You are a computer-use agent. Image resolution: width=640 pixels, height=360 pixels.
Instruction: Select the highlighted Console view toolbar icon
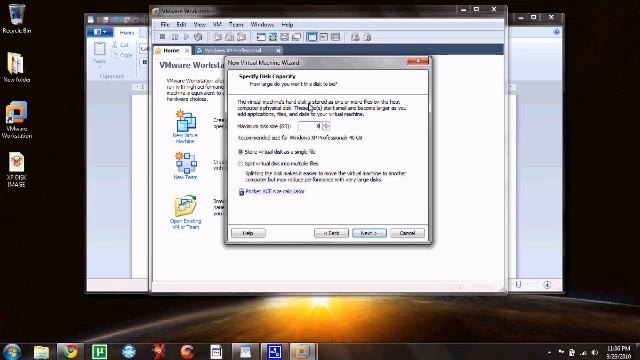(312, 37)
